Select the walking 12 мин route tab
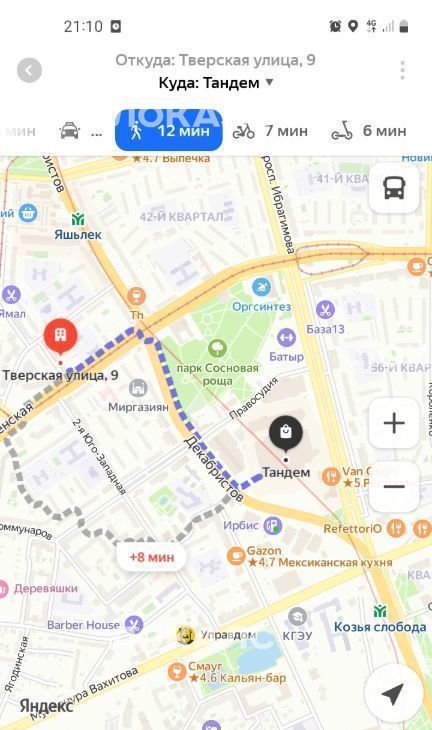The height and width of the screenshot is (730, 432). point(169,131)
